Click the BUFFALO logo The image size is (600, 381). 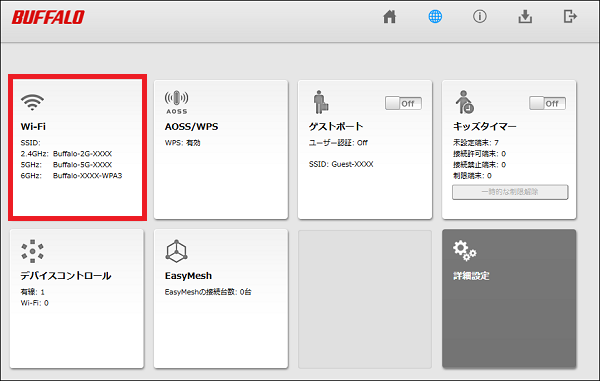tap(48, 18)
